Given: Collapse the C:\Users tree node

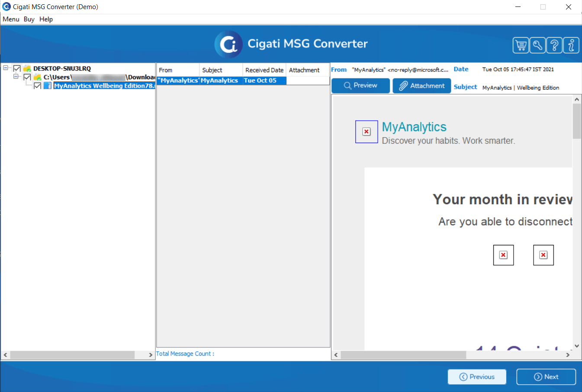Looking at the screenshot, I should (x=16, y=76).
